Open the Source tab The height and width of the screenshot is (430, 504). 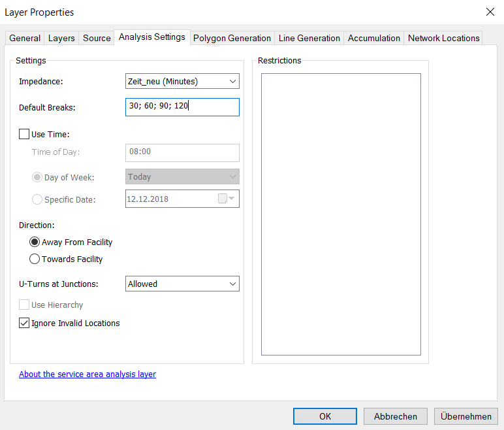97,38
